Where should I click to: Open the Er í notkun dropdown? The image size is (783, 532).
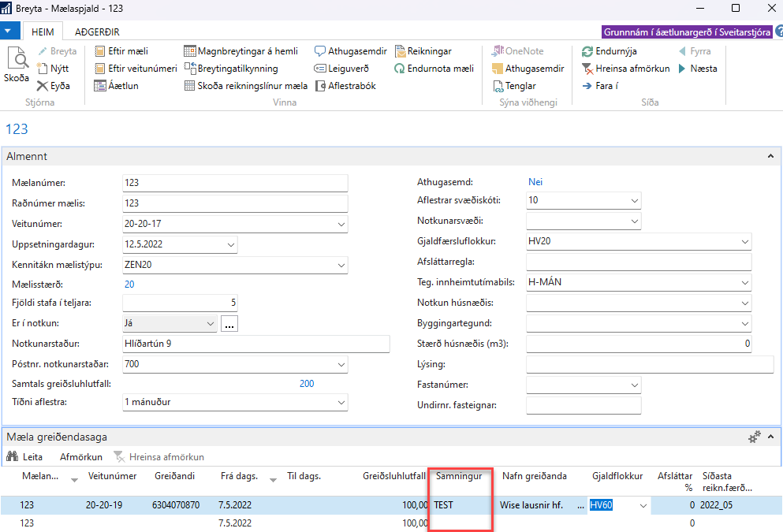[210, 323]
